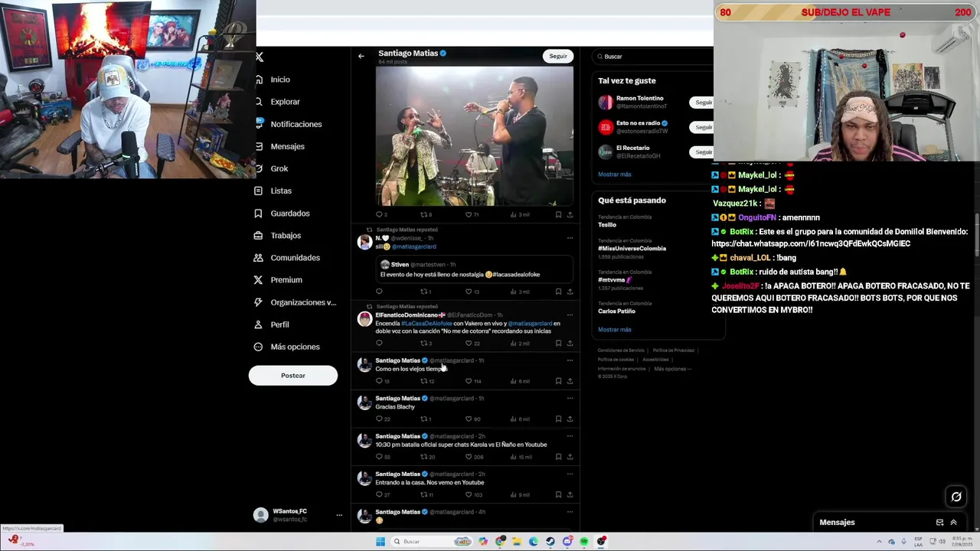
Task: Click Seguir next to Esto no es radio
Action: pyautogui.click(x=703, y=127)
